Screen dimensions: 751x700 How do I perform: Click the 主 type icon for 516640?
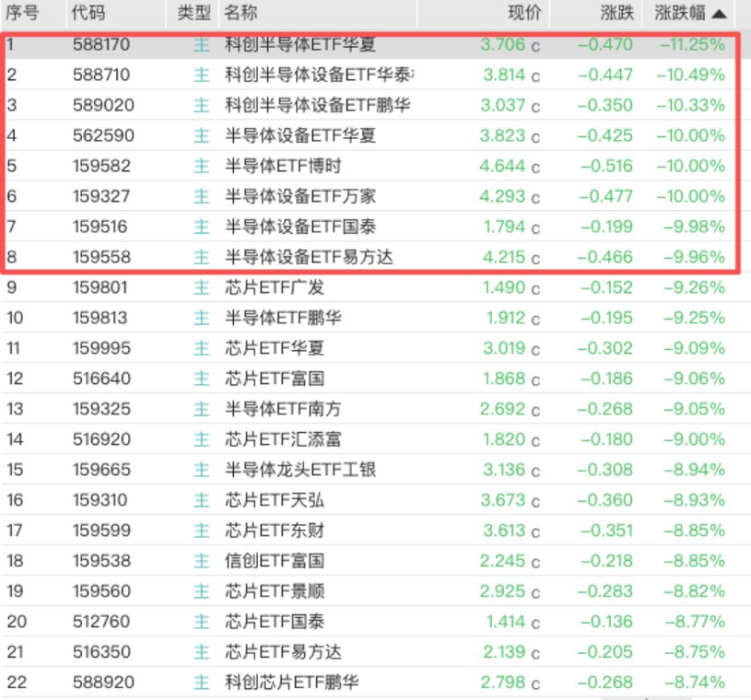[x=202, y=379]
